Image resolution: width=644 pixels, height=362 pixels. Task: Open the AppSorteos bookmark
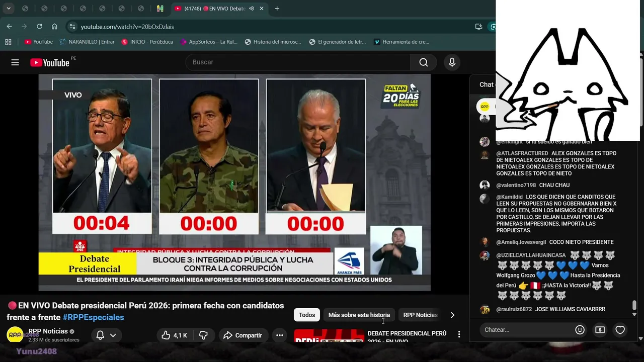tap(209, 42)
